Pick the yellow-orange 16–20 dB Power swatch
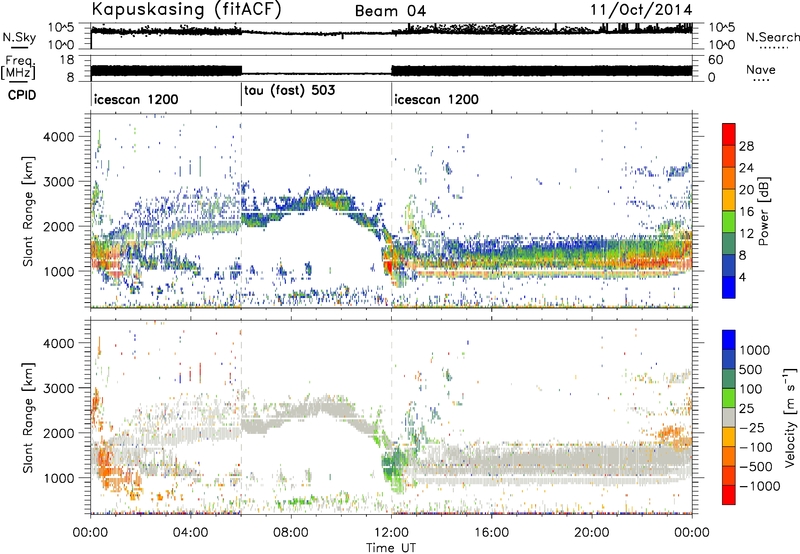This screenshot has width=800, height=554. tap(729, 199)
